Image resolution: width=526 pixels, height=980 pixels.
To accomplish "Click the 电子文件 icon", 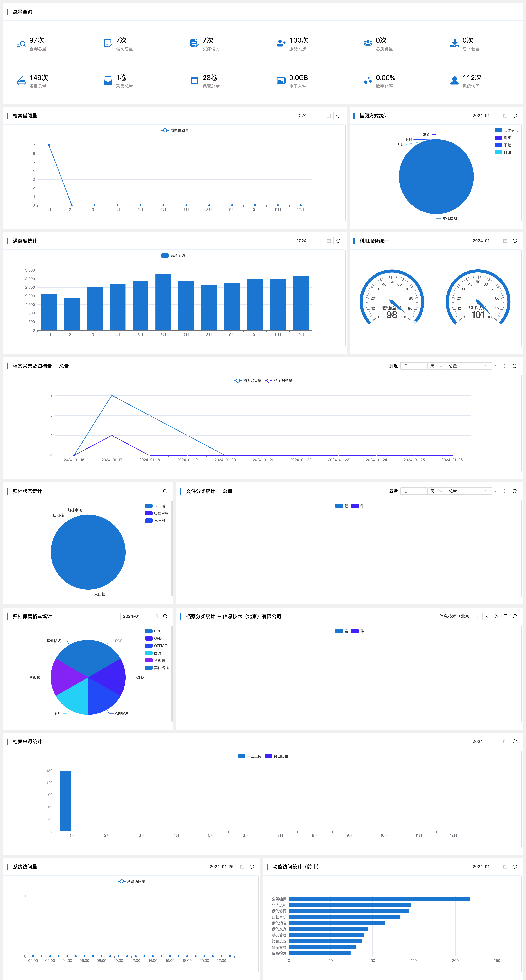I will tap(281, 81).
